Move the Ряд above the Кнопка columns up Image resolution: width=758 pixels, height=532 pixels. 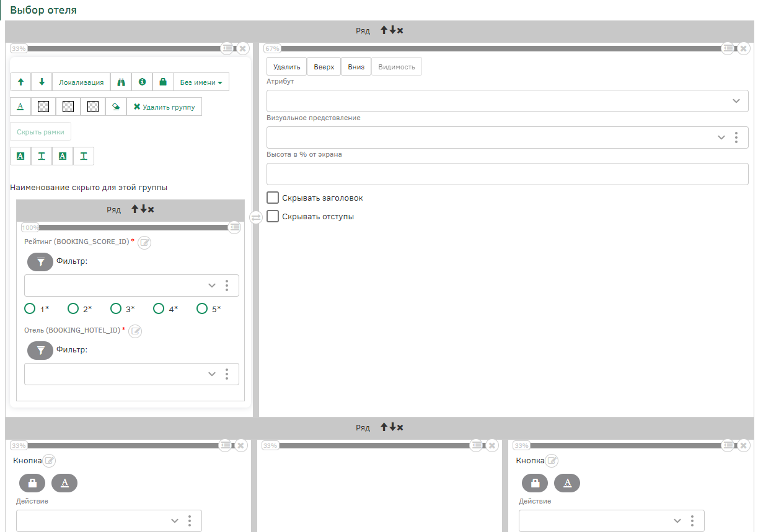[384, 427]
